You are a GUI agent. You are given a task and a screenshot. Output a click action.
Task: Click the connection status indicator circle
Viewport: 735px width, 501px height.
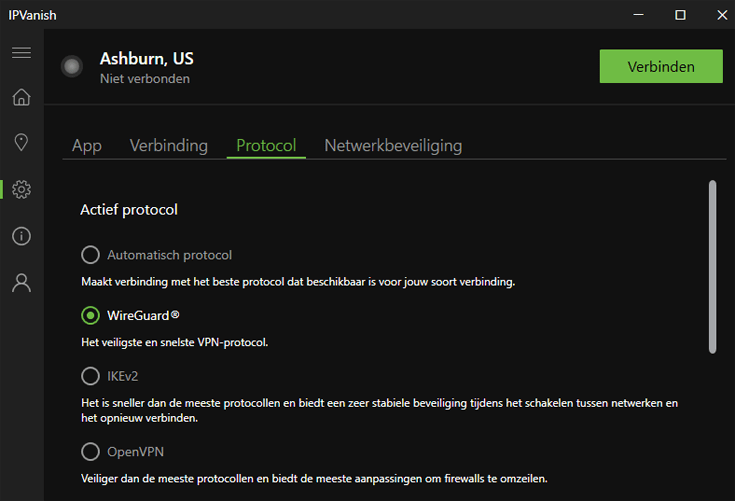[72, 67]
